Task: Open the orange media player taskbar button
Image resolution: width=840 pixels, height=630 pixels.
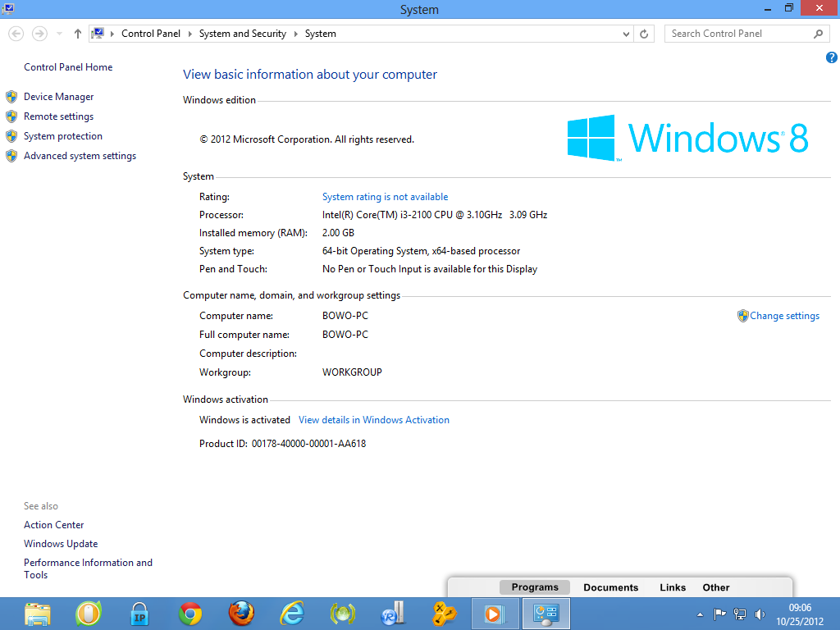Action: click(495, 614)
